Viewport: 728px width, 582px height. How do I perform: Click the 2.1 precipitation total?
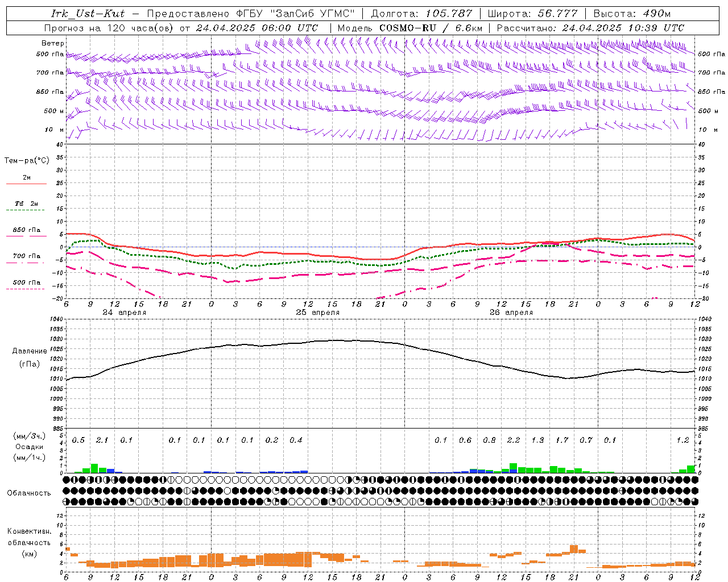coord(102,440)
